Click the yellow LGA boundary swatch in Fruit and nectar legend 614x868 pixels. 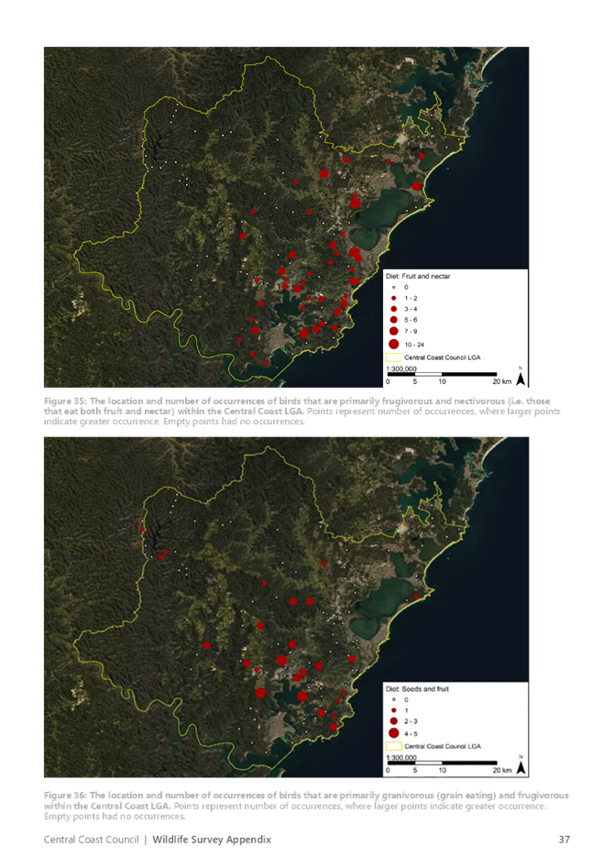point(394,357)
